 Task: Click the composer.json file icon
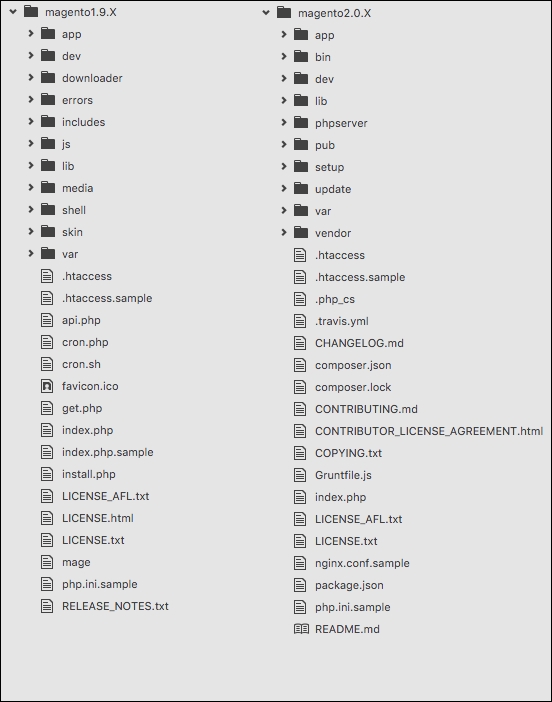(300, 365)
